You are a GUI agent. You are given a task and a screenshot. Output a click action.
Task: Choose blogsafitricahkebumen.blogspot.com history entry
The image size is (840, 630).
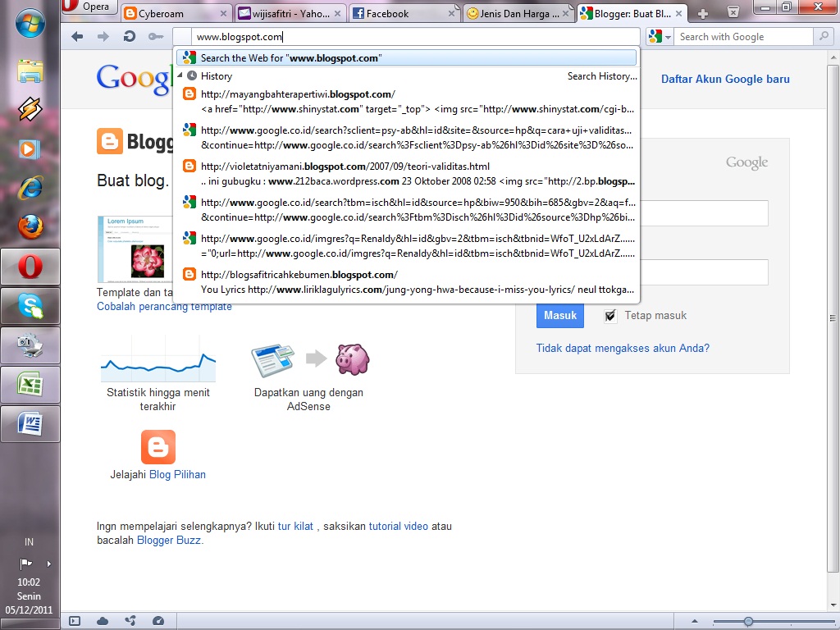click(407, 282)
